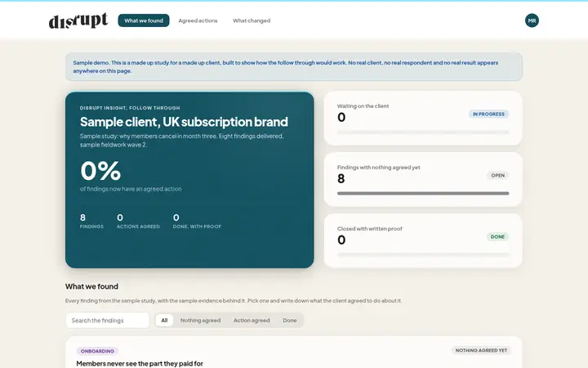Select the What we found tab
This screenshot has width=588, height=368.
click(144, 20)
